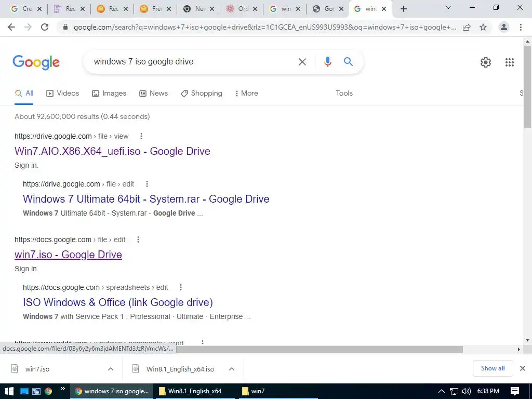The width and height of the screenshot is (532, 399).
Task: Open the notification center icon
Action: point(515,391)
